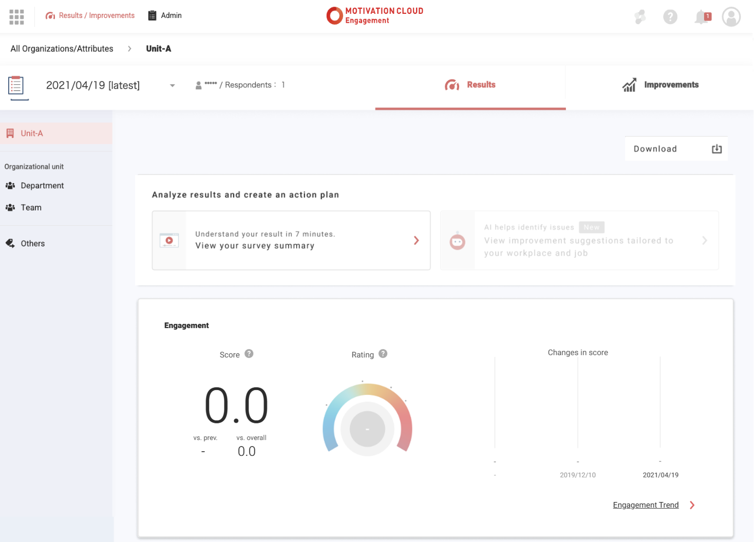Viewport: 756px width, 542px height.
Task: Click the help question mark icon in header
Action: coord(670,17)
